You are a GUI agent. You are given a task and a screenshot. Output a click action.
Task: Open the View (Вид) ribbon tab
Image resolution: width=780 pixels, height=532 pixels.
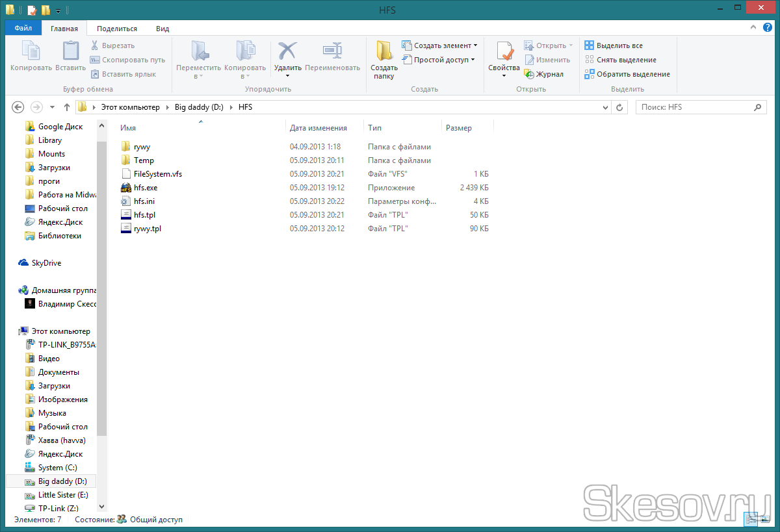point(162,29)
